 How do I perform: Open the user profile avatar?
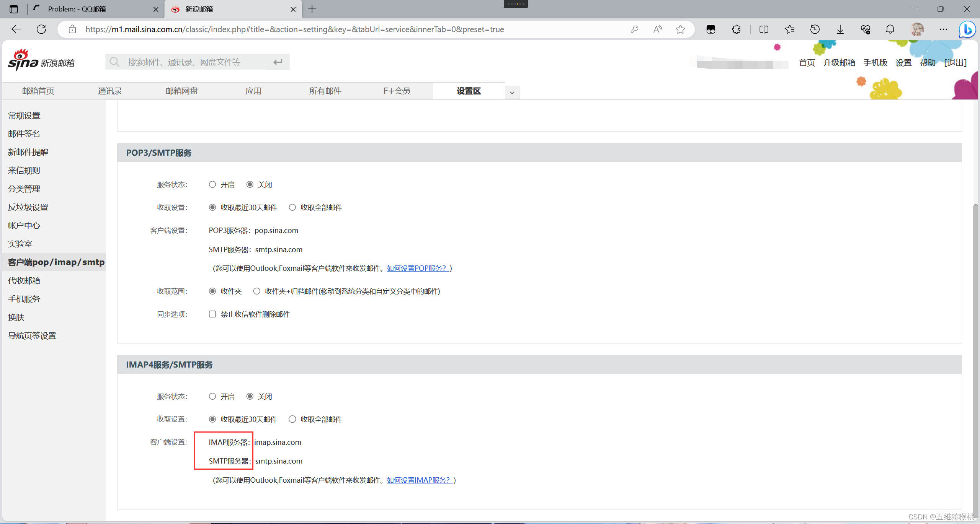point(917,29)
